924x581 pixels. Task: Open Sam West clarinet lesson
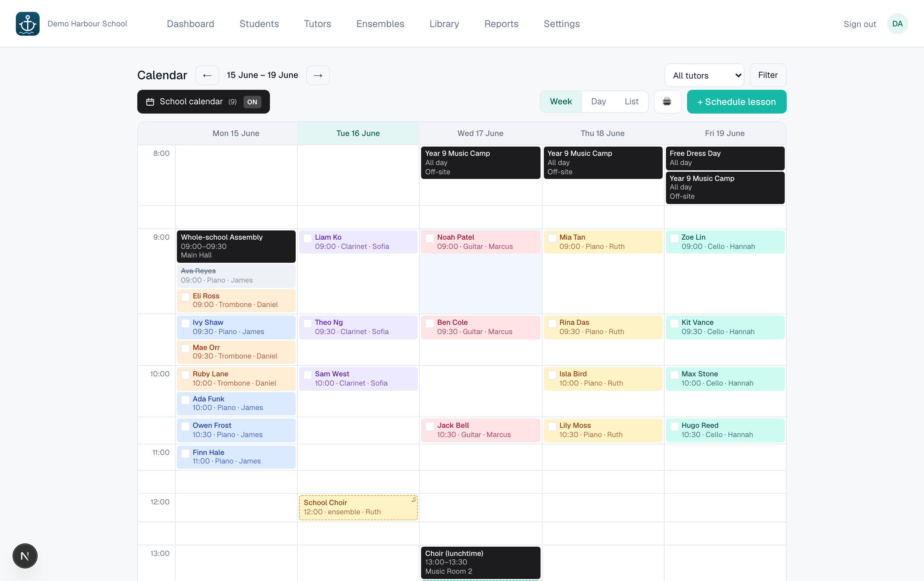[358, 379]
